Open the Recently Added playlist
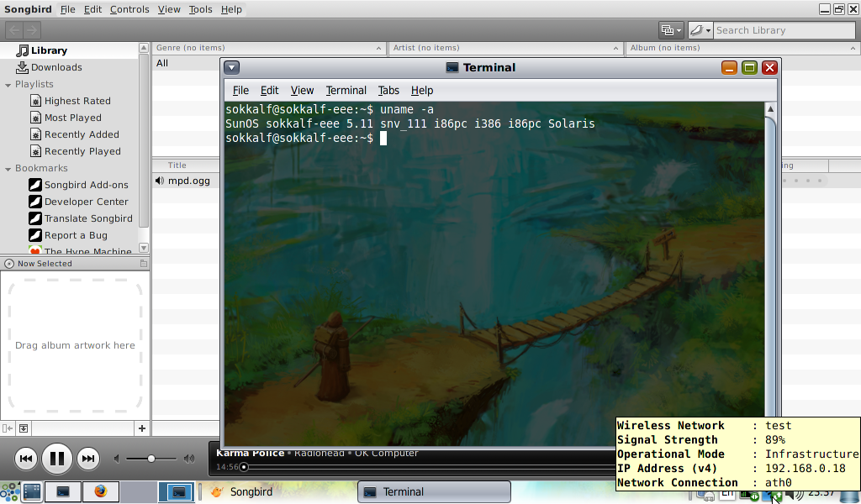The height and width of the screenshot is (504, 861). (x=82, y=134)
